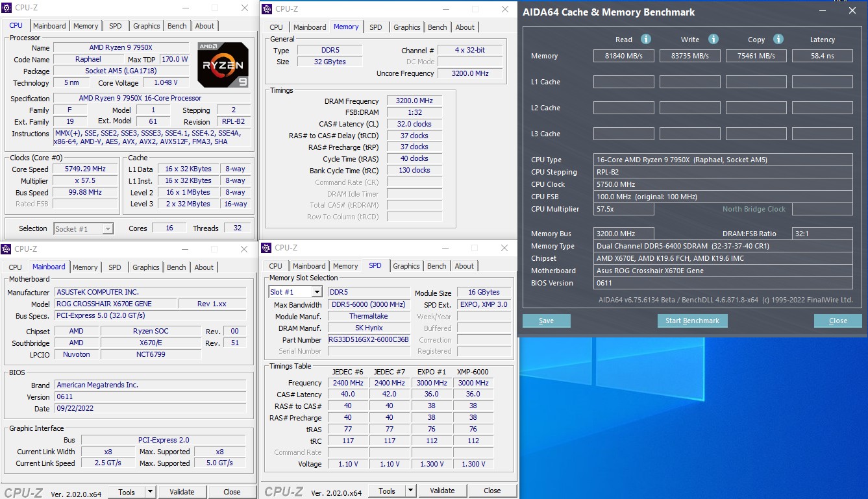Open the Slot #1 memory slot dropdown
This screenshot has width=868, height=499.
pyautogui.click(x=295, y=292)
